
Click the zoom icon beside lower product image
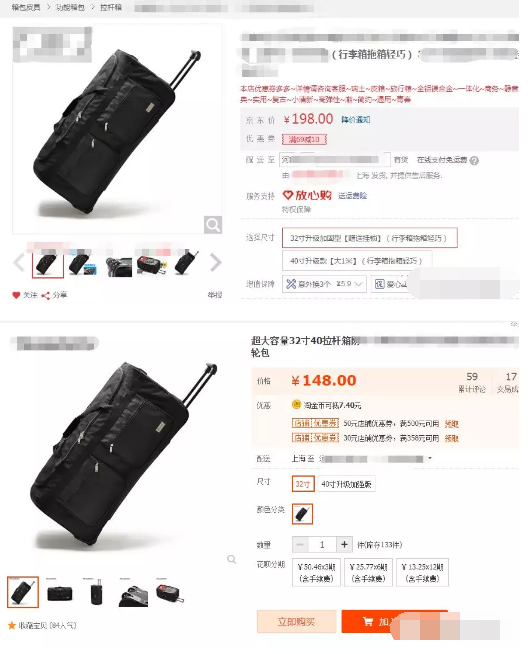point(231,559)
